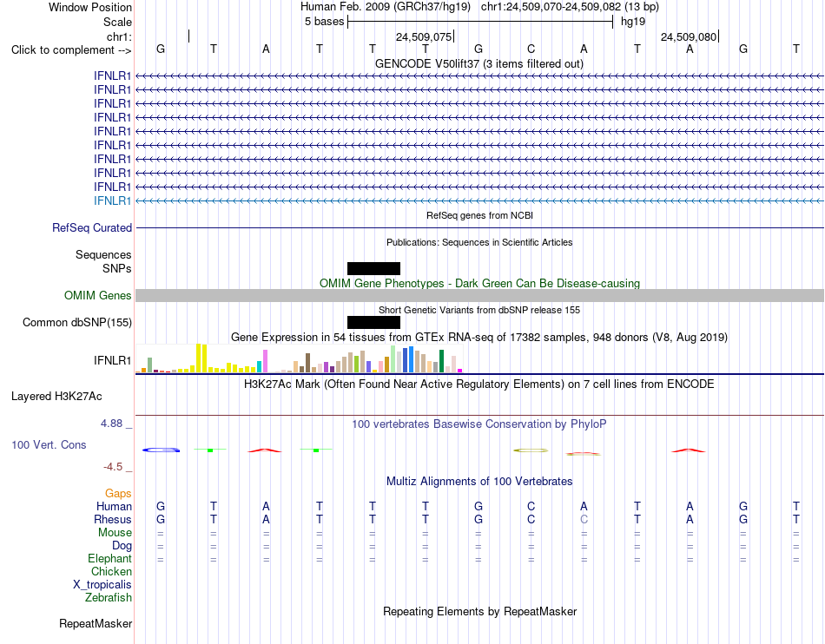Click the sage green bar near GTEx chart start
825x644 pixels.
pyautogui.click(x=150, y=365)
